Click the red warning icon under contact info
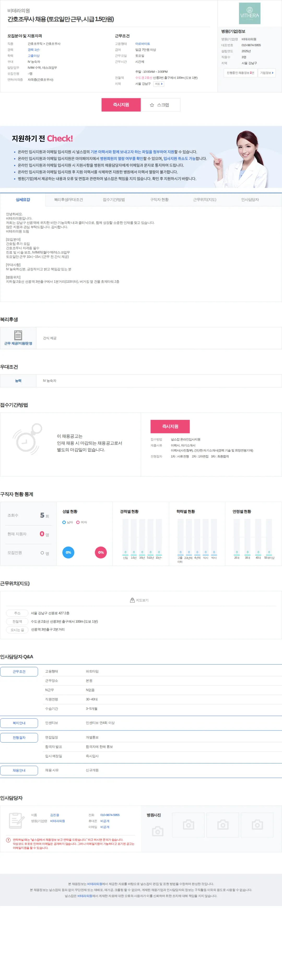Viewport: 282px width, 980px height. (x=8, y=840)
